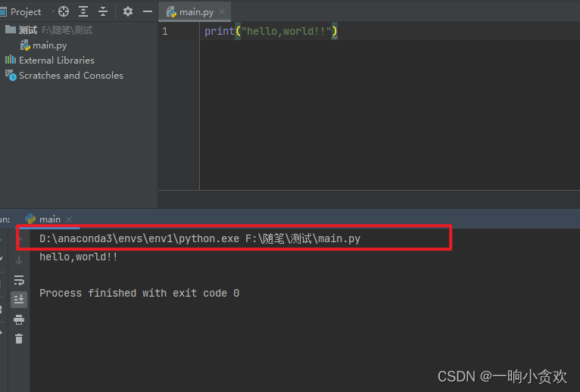
Task: Click line number 1 in the gutter
Action: click(x=165, y=31)
